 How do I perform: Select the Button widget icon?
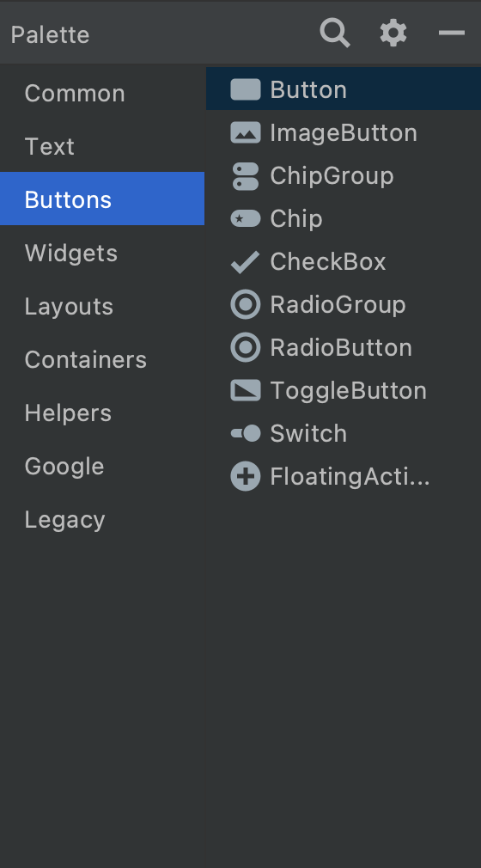245,89
